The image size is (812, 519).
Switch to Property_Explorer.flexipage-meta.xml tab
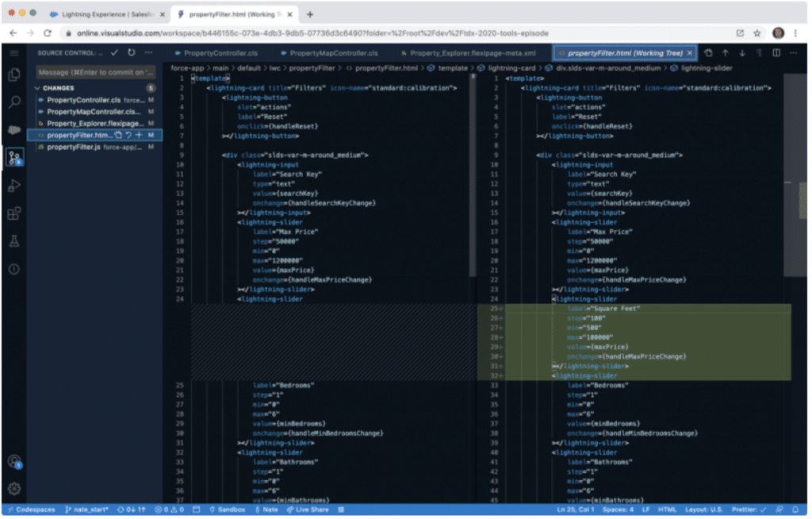click(x=471, y=53)
